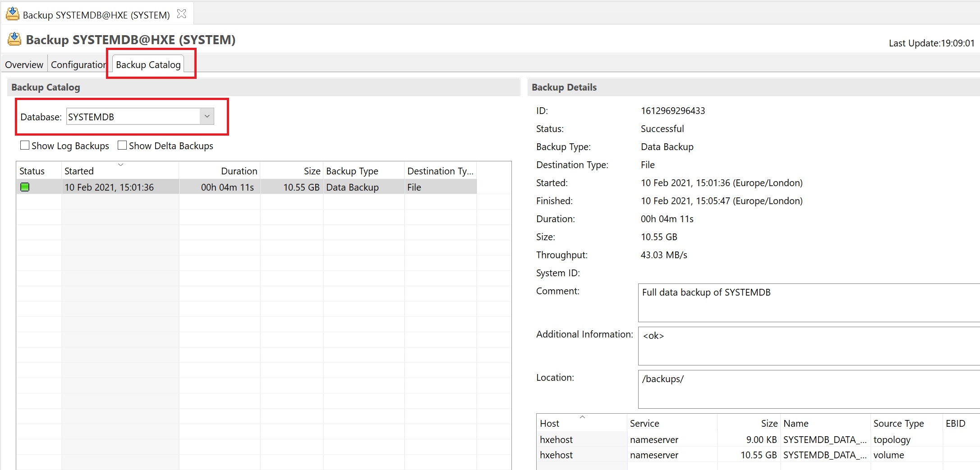This screenshot has width=980, height=470.
Task: Enable the Show Delta Backups checkbox
Action: [122, 146]
